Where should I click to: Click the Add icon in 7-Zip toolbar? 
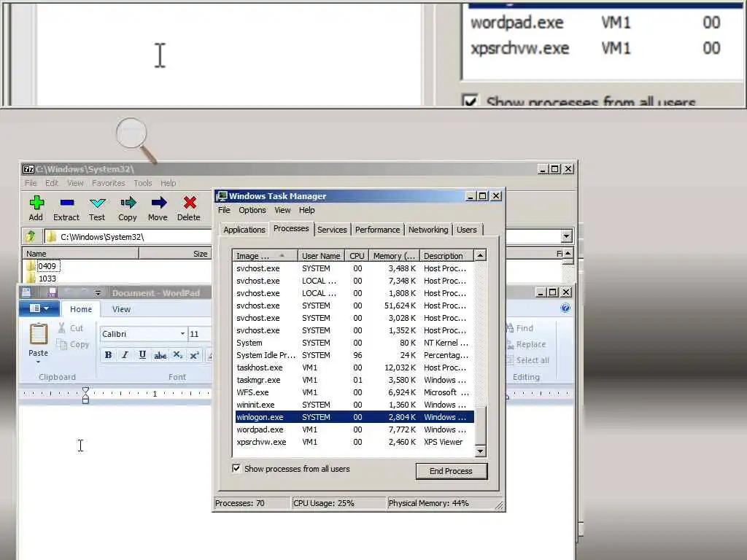pos(36,203)
